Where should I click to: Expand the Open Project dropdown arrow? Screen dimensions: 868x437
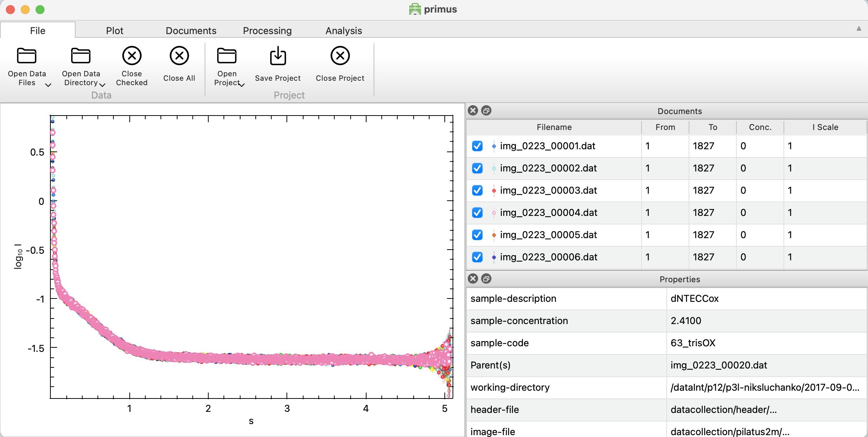pos(242,85)
